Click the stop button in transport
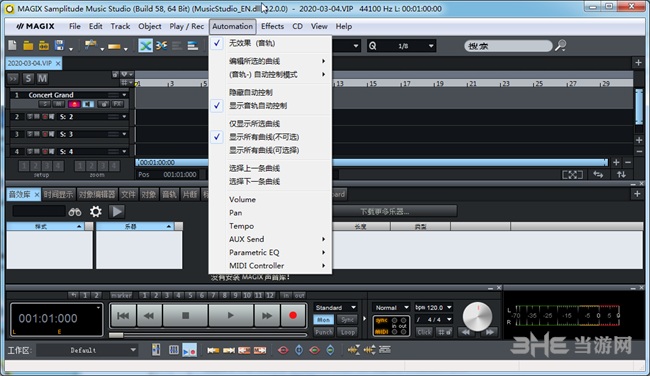650x376 pixels. coord(185,316)
